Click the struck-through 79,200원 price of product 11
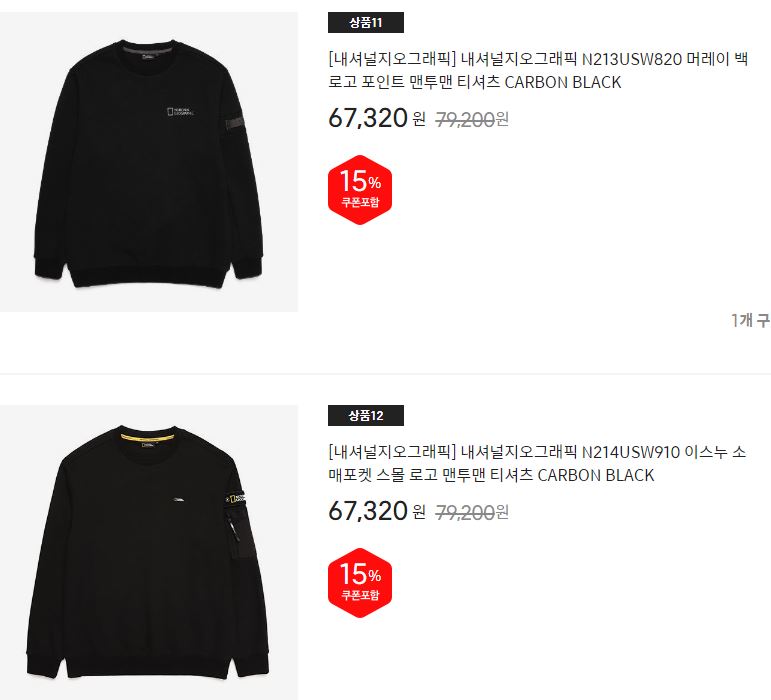 (472, 119)
